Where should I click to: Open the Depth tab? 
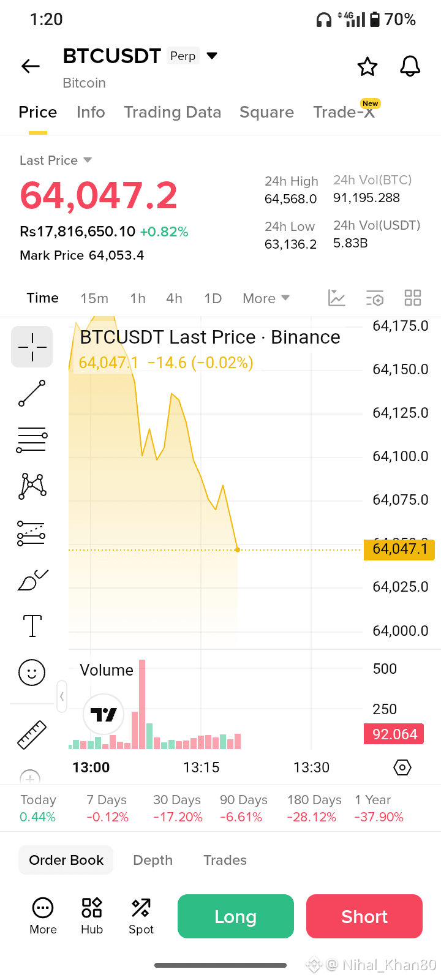[x=153, y=860]
